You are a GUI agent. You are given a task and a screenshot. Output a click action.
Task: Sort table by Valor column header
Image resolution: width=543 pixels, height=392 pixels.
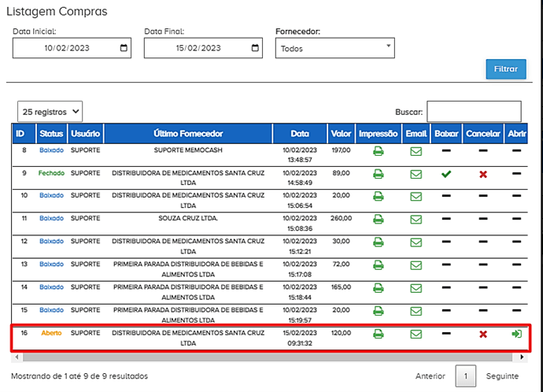click(342, 134)
